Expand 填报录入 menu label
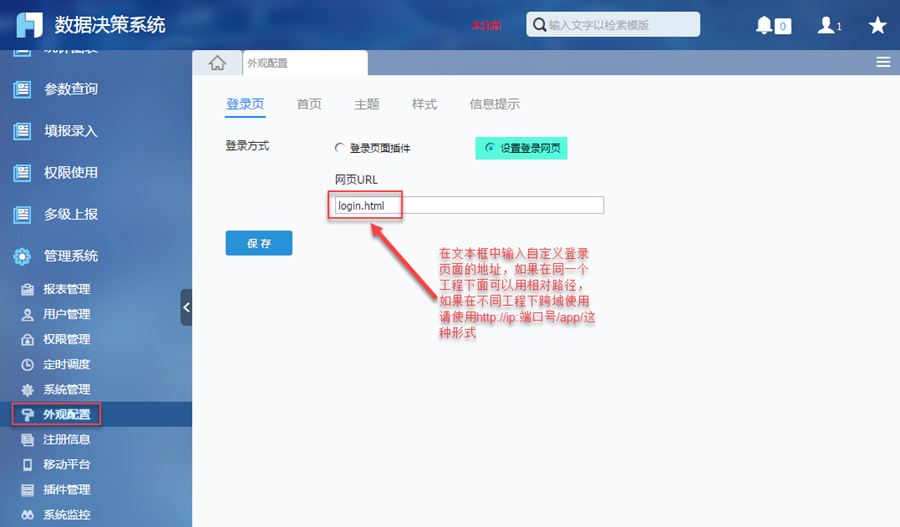 pyautogui.click(x=71, y=131)
